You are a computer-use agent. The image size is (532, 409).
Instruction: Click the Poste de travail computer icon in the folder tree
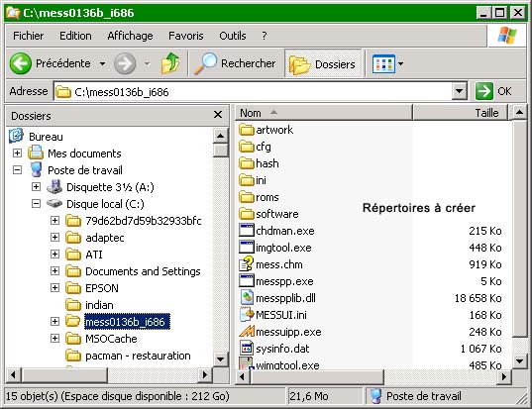(x=36, y=169)
